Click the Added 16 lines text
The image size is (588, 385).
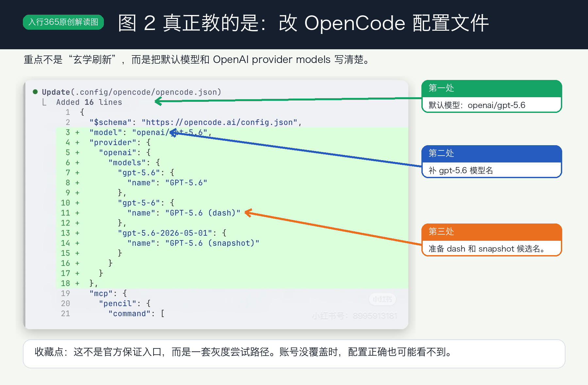coord(89,102)
